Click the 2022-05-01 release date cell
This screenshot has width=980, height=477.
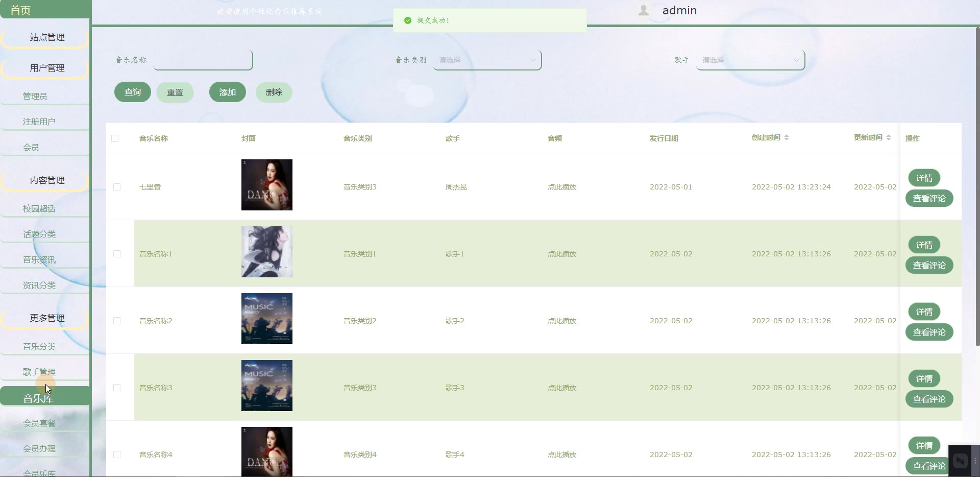tap(671, 187)
